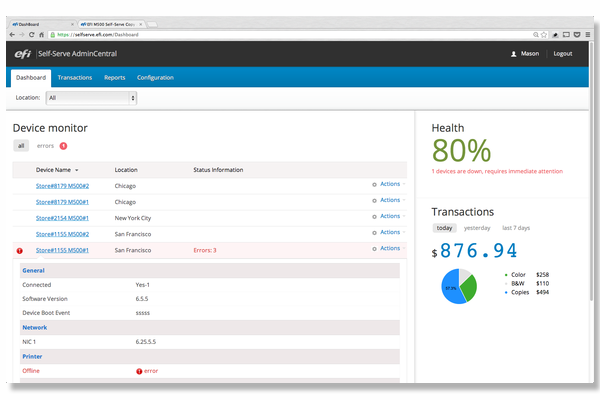Screen dimensions: 600x400
Task: Open Store#1155 M500#2 device link
Action: (x=62, y=234)
